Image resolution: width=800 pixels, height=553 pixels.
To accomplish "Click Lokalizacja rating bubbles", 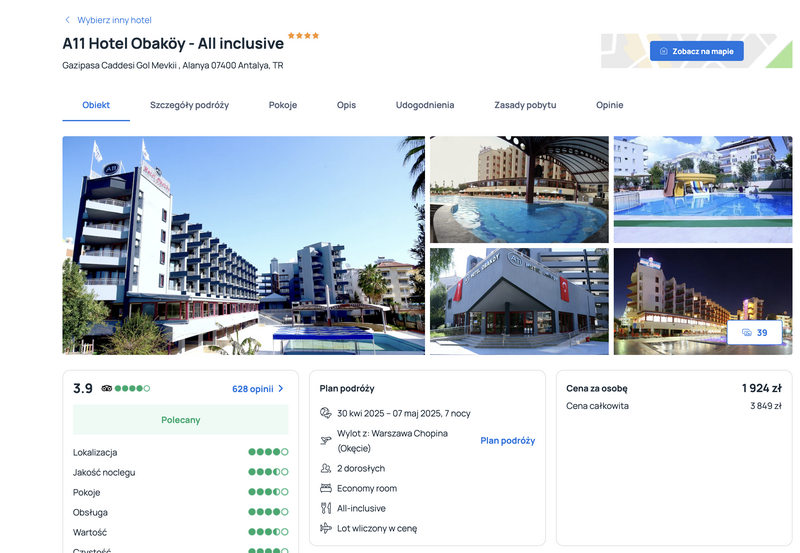I will tap(268, 452).
